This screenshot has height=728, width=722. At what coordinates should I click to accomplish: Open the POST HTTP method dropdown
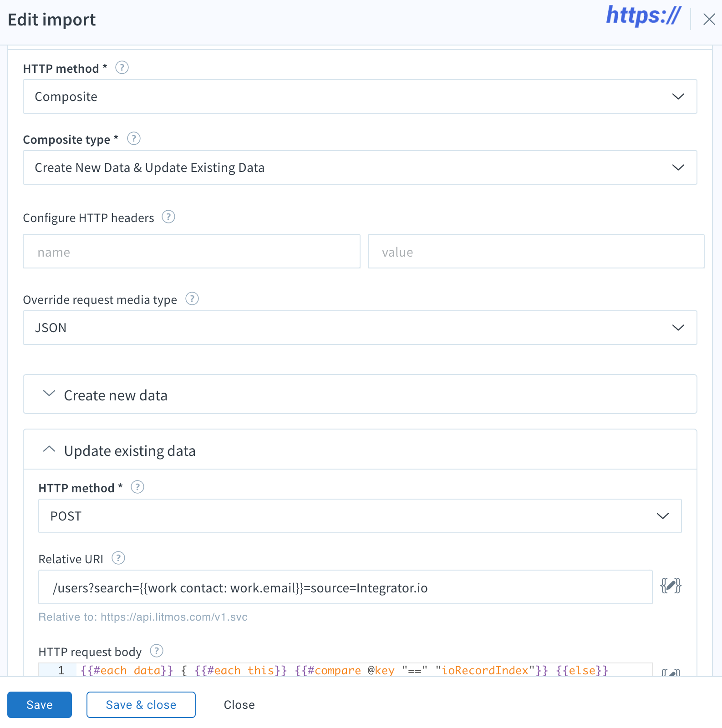click(x=360, y=516)
